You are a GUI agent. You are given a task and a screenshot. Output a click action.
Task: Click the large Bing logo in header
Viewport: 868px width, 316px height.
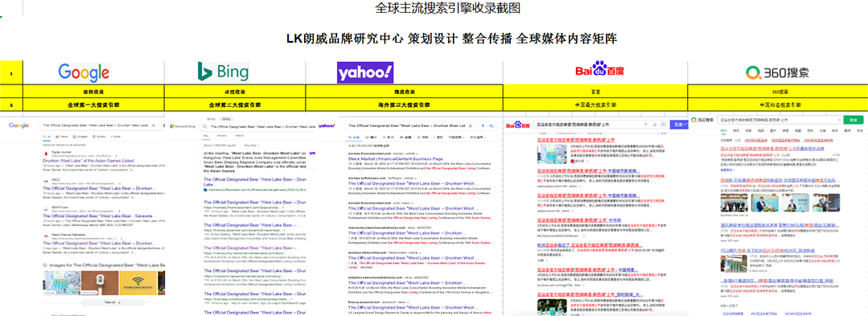[223, 72]
